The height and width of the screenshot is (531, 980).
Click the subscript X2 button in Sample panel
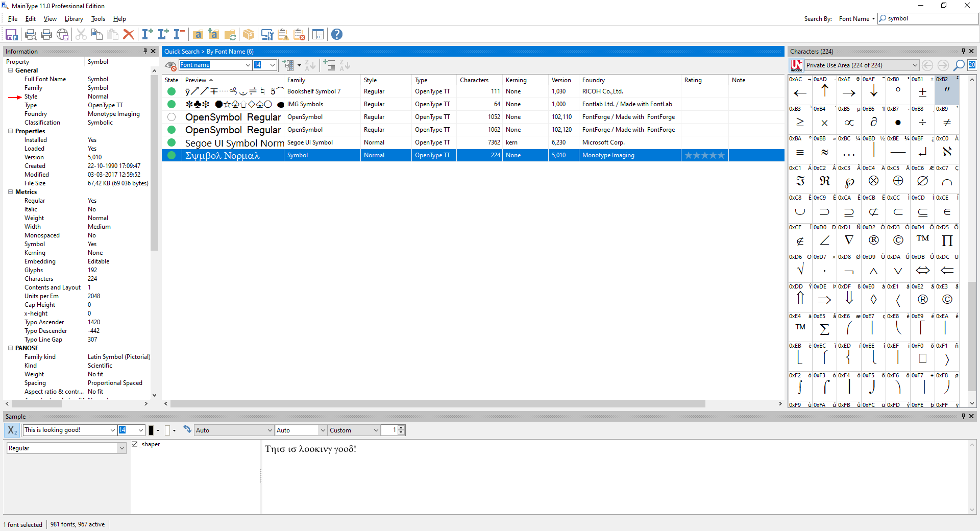coord(12,430)
